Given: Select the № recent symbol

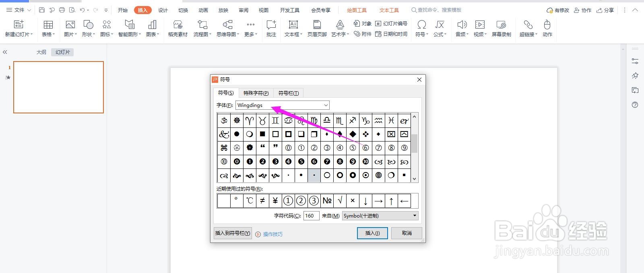Looking at the screenshot, I should tap(327, 201).
